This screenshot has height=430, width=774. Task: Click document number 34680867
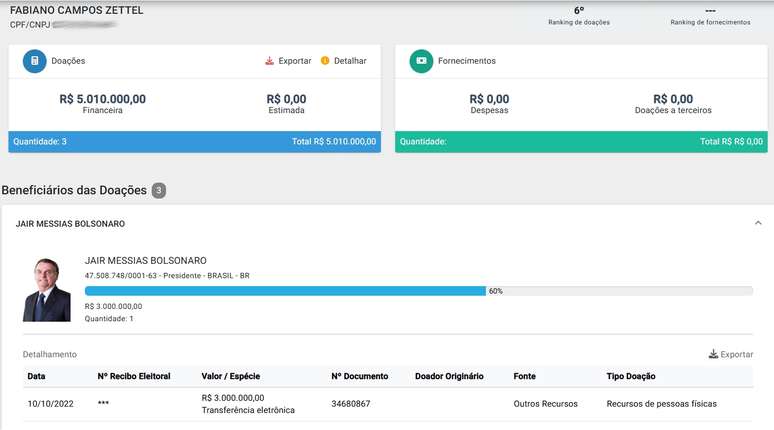pos(350,404)
